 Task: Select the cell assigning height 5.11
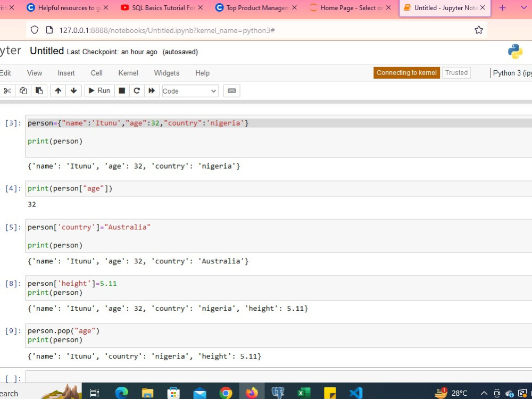[x=278, y=288]
